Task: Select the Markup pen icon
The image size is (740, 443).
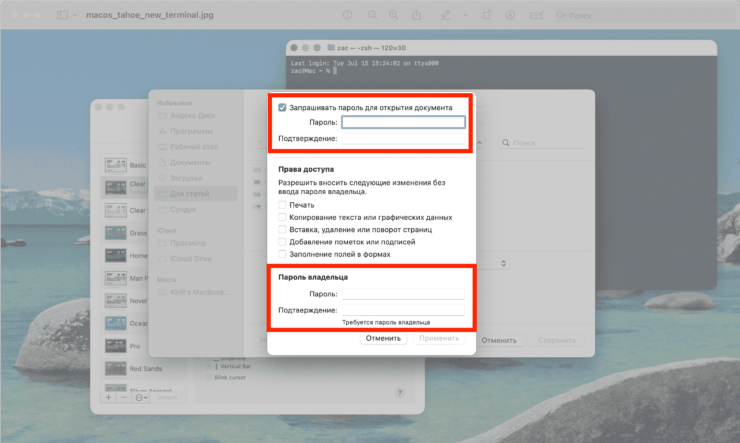Action: pyautogui.click(x=444, y=15)
